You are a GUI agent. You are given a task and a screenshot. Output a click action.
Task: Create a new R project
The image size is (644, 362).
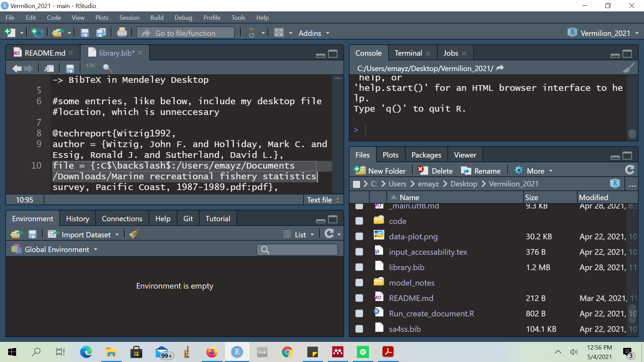click(37, 33)
